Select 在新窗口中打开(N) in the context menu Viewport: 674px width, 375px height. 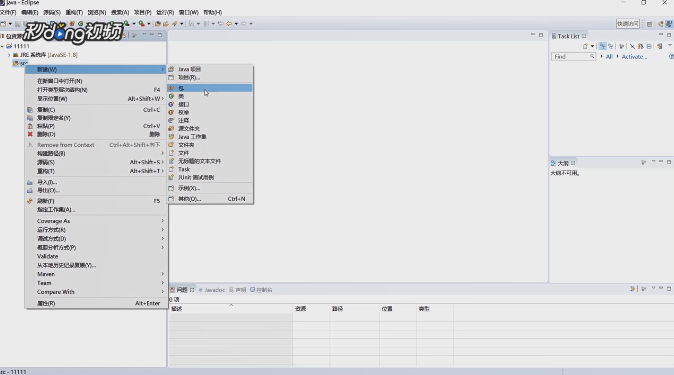[96, 81]
